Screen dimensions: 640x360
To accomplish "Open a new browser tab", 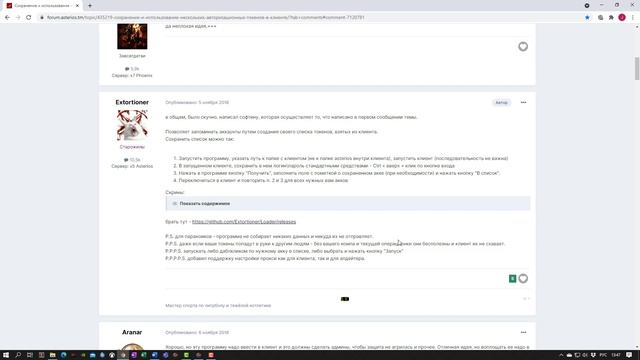I will tap(90, 6).
